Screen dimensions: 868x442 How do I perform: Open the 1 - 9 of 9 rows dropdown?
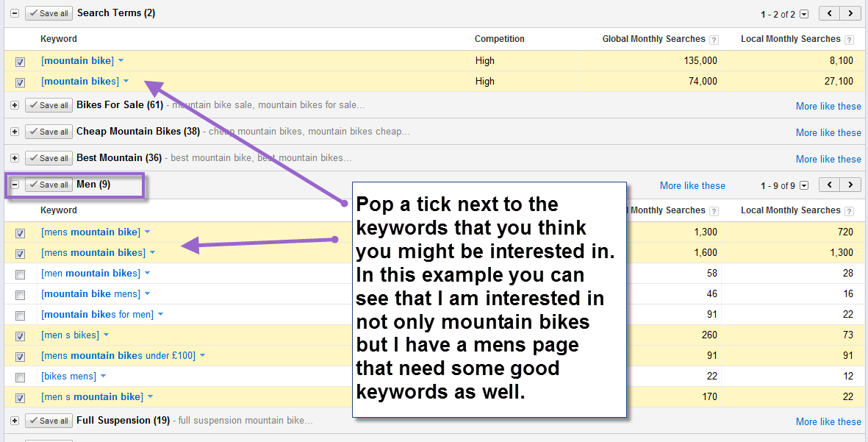point(803,186)
